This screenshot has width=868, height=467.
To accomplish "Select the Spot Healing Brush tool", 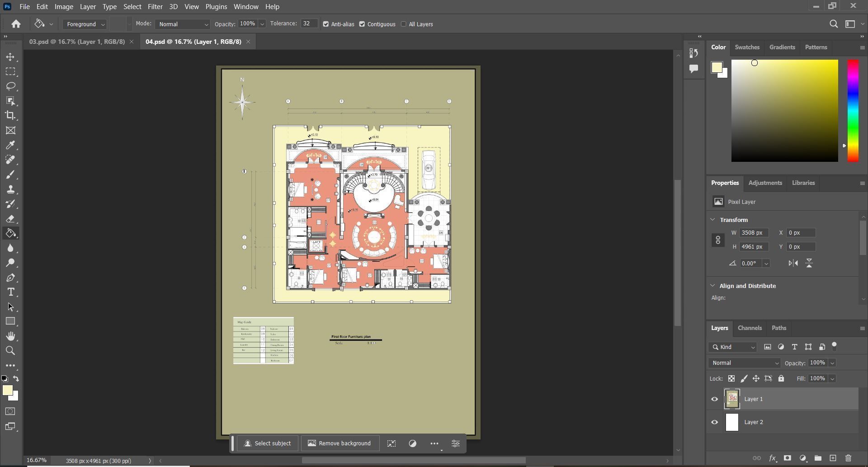I will click(10, 160).
